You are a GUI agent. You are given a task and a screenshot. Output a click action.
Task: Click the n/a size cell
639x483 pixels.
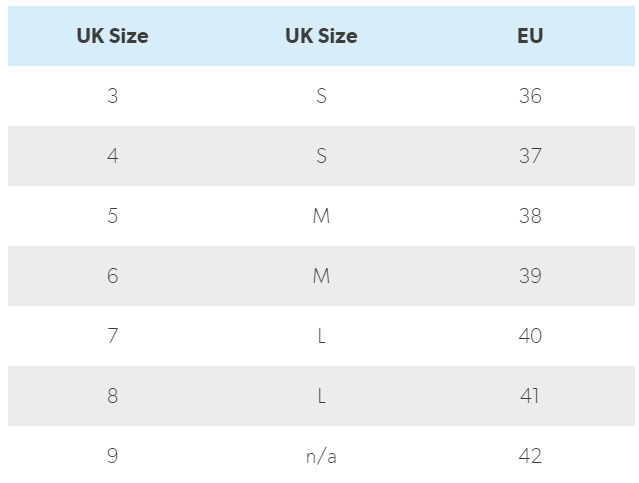point(321,456)
